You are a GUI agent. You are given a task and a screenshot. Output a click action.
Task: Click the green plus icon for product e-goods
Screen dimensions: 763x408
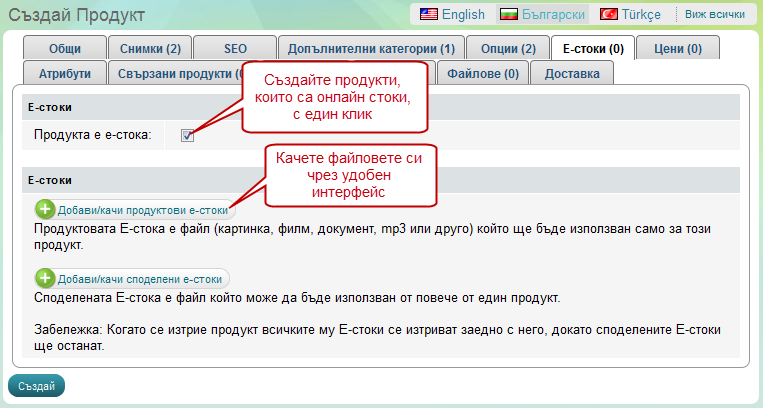(x=45, y=209)
